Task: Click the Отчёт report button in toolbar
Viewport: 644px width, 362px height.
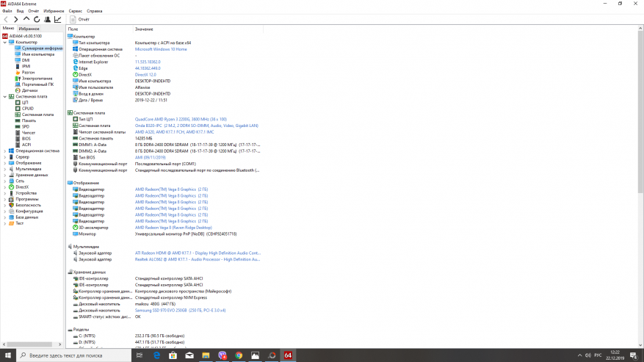Action: pyautogui.click(x=80, y=19)
